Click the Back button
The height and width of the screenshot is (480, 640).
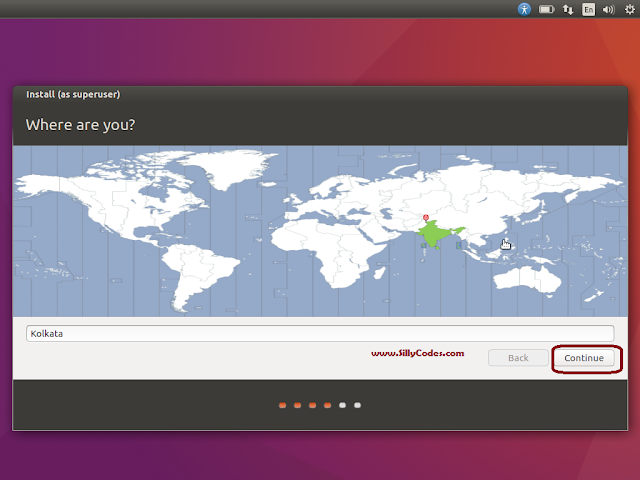click(x=518, y=358)
